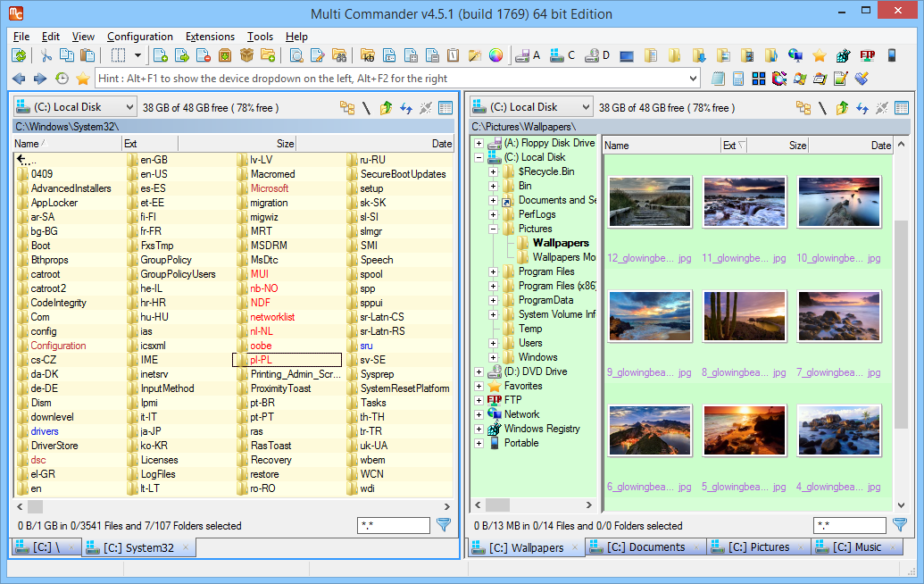This screenshot has height=584, width=924.
Task: Click the yellow star favorites toolbar icon
Action: coord(820,56)
